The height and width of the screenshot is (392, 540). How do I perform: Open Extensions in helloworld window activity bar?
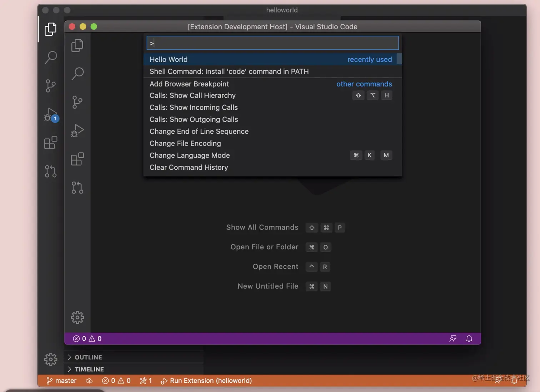point(50,143)
